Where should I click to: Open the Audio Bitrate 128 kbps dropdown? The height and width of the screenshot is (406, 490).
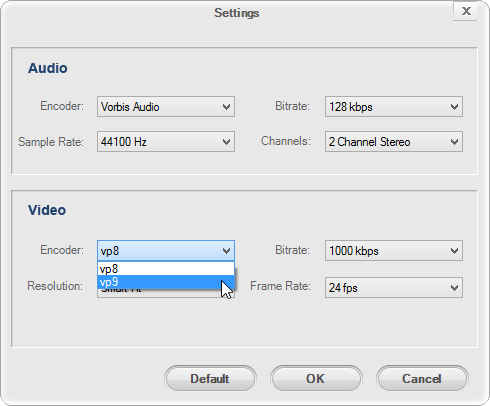(394, 107)
